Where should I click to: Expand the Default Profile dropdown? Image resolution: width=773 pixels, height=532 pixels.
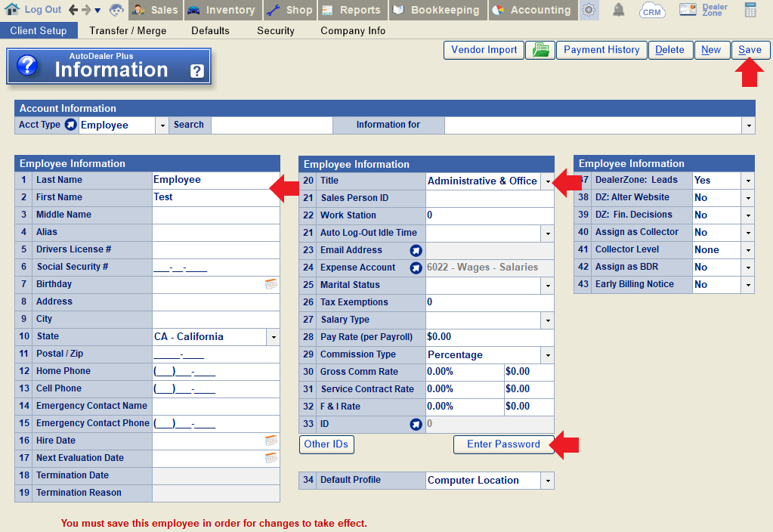coord(548,481)
